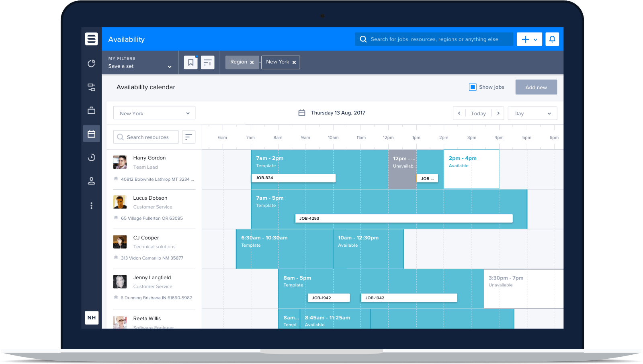Open the Day view dropdown
This screenshot has height=364, width=643.
point(532,113)
